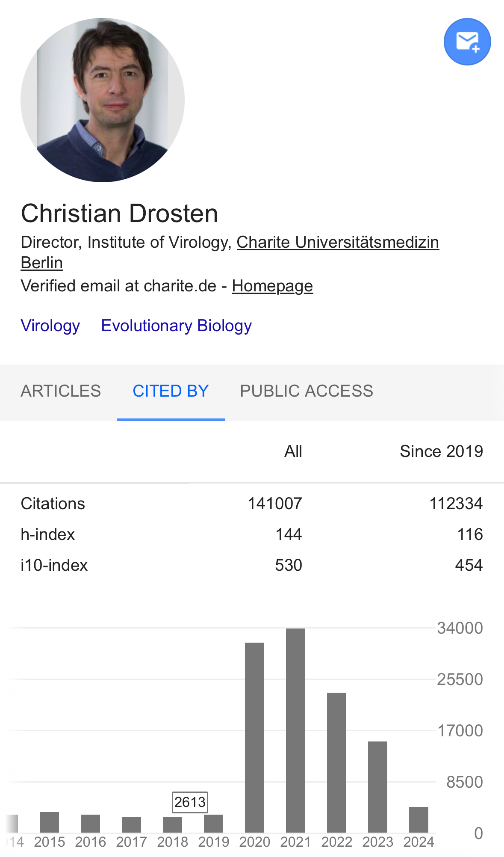Select the 2023 citations bar
The width and height of the screenshot is (504, 857).
[x=378, y=787]
